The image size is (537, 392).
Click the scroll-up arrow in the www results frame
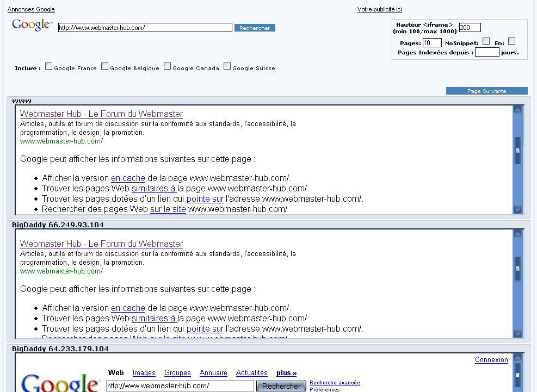pyautogui.click(x=517, y=110)
